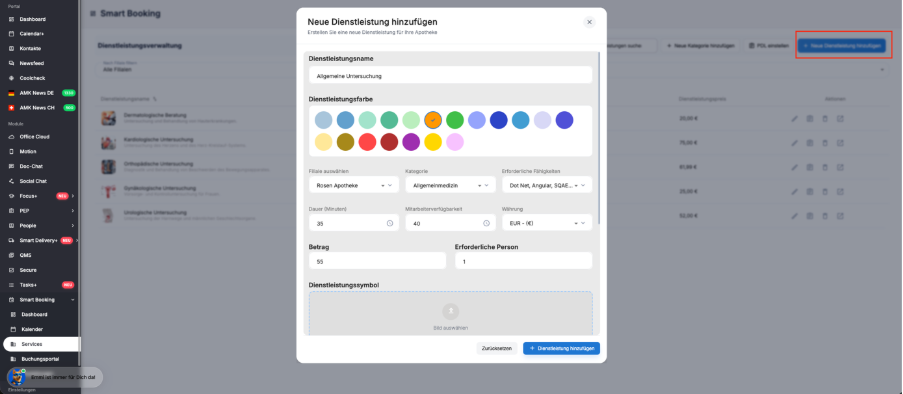Click Neue Kategorie hinzufügen button

point(700,46)
